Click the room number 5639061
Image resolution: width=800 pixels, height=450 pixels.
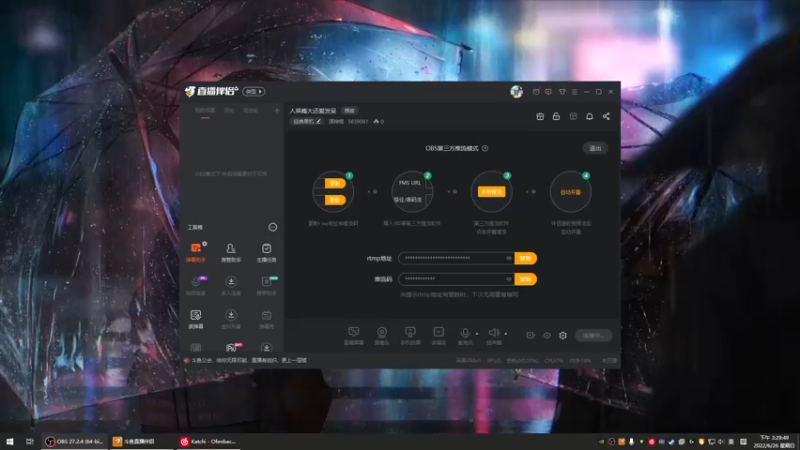pyautogui.click(x=358, y=121)
